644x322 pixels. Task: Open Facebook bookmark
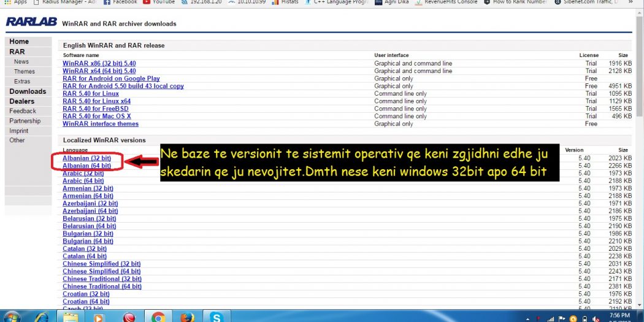pos(120,2)
